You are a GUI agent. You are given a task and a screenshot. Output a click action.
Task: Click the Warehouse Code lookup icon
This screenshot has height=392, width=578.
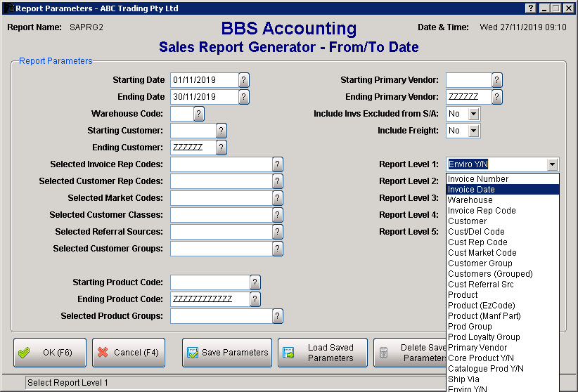coord(199,114)
